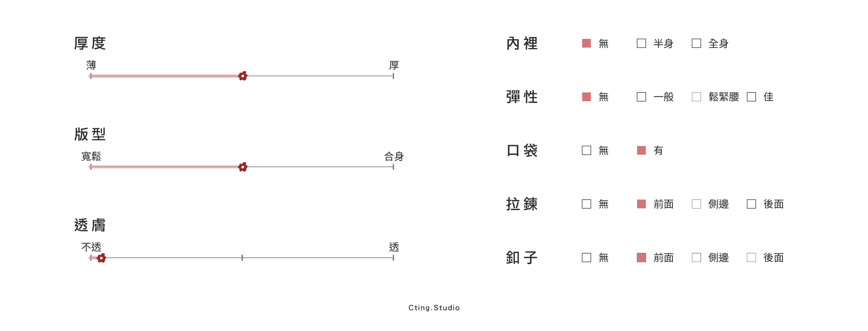The height and width of the screenshot is (331, 868).
Task: Tick the 後面 checkbox for 釦子
Action: point(751,258)
